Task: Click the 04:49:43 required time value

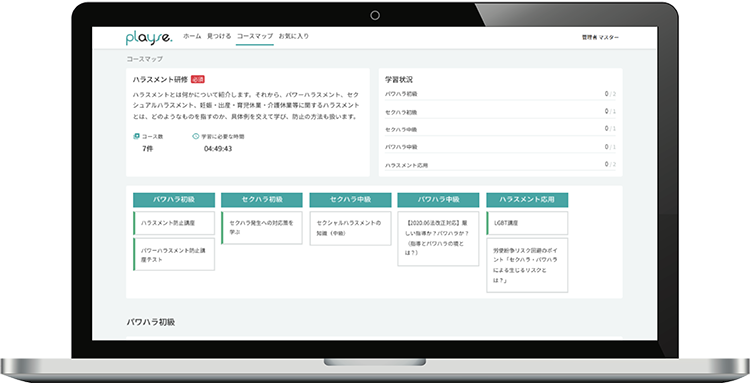Action: [218, 149]
